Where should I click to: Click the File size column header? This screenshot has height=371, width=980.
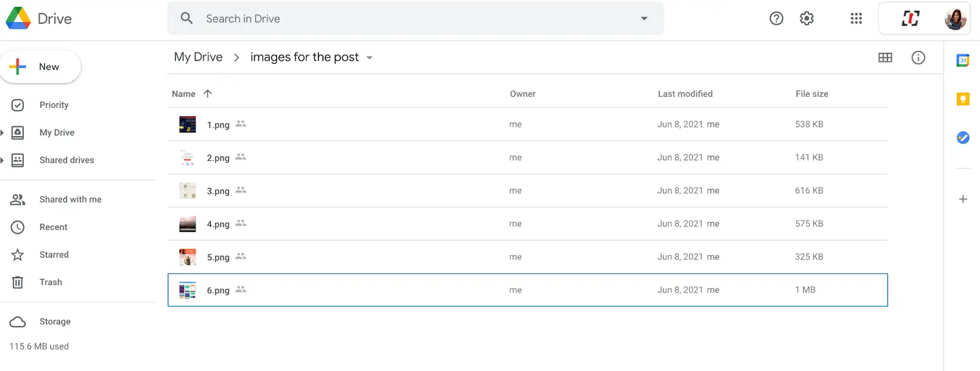pos(812,94)
